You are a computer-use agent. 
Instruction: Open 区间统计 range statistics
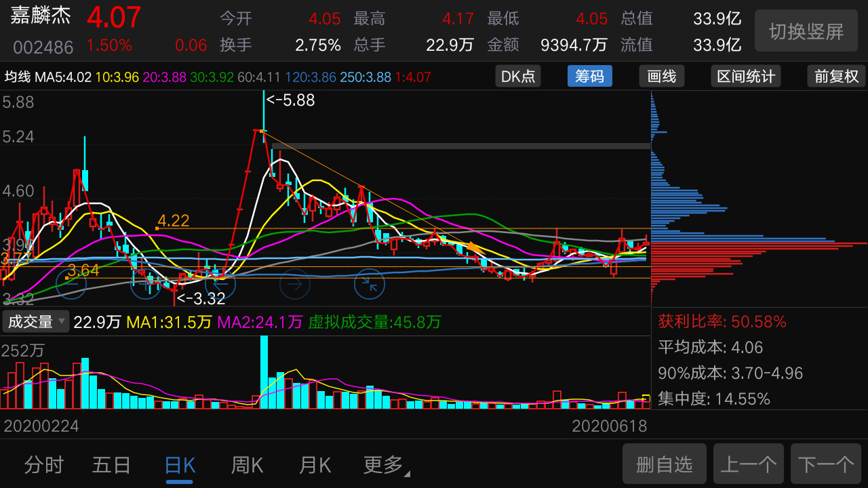tap(746, 77)
